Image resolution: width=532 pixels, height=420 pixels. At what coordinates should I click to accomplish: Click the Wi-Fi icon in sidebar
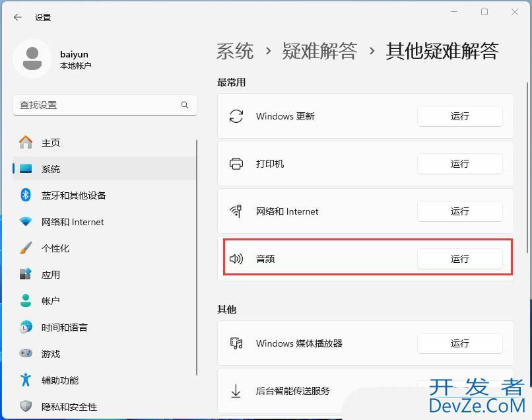[26, 222]
